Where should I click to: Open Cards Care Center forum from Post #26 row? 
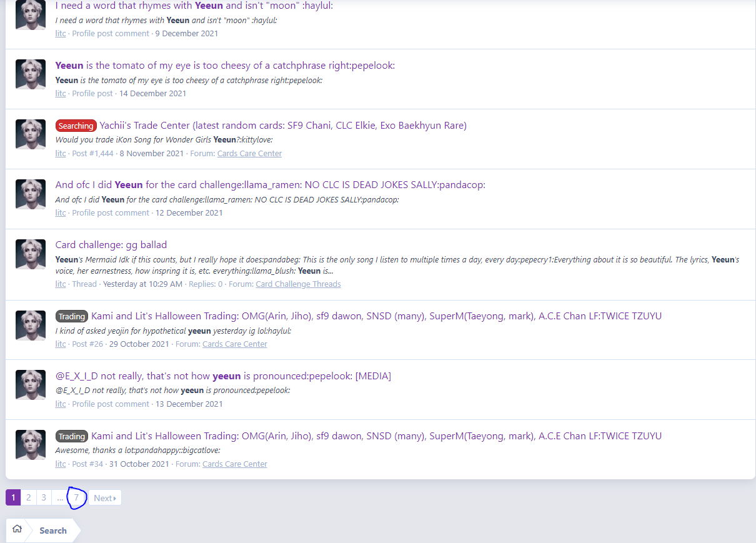235,344
